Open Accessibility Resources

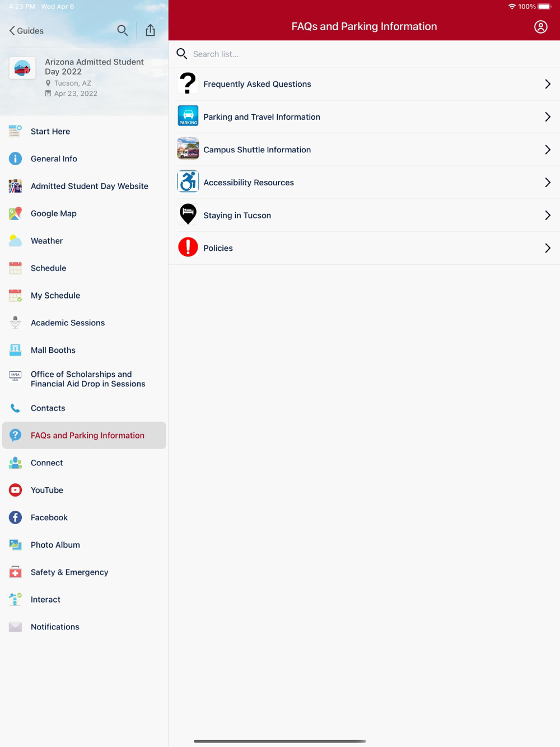[x=364, y=183]
